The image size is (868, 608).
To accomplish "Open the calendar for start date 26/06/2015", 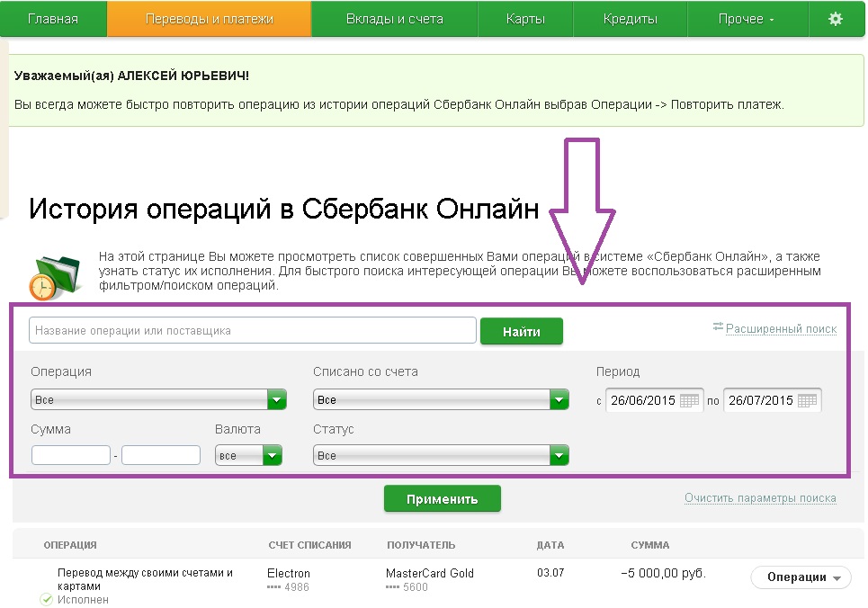I will pos(688,399).
